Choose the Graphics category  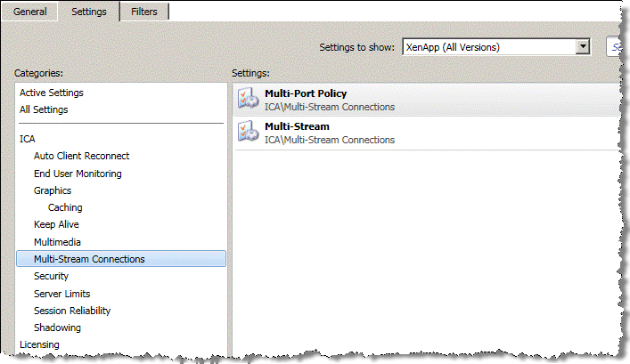tap(53, 190)
